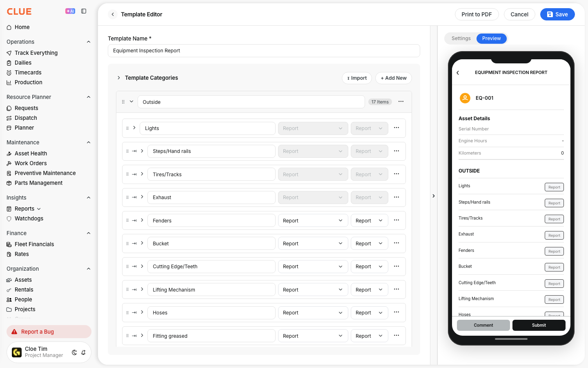Go back using the Template Editor arrow
Viewport: 588px width, 368px height.
pyautogui.click(x=113, y=14)
